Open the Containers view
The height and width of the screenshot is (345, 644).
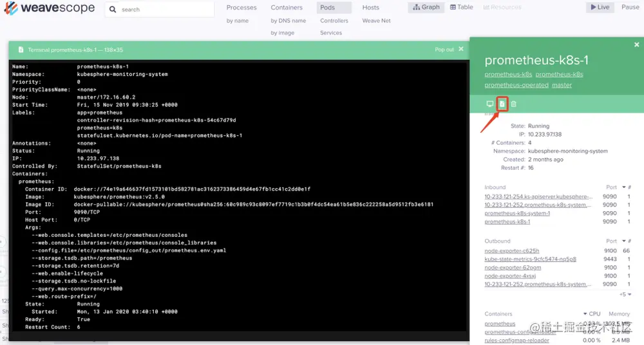[x=287, y=7]
